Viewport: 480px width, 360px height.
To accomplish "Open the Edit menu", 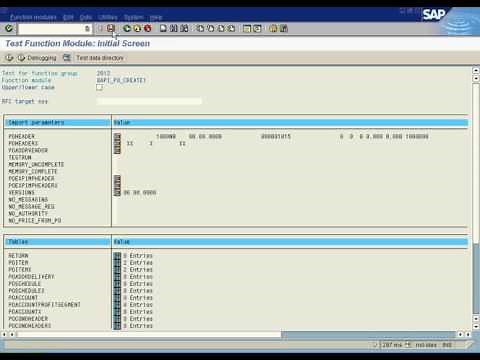I will point(68,17).
